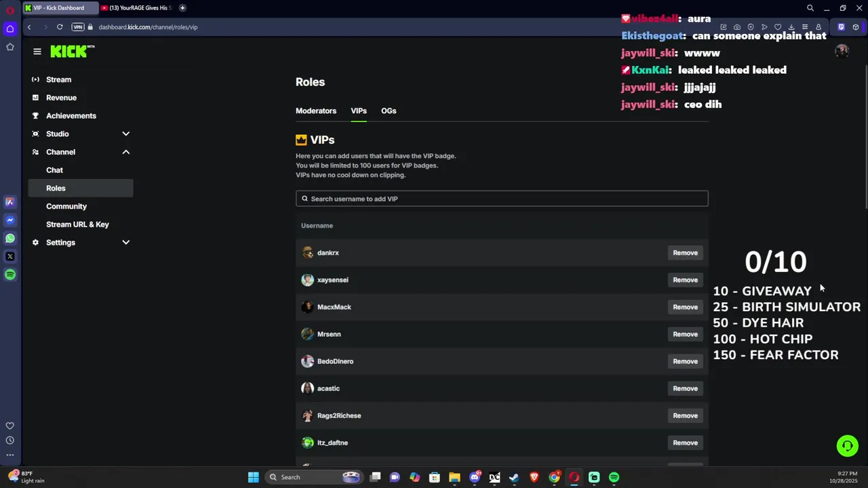The width and height of the screenshot is (868, 488).
Task: Switch to the OGs tab
Action: click(389, 110)
